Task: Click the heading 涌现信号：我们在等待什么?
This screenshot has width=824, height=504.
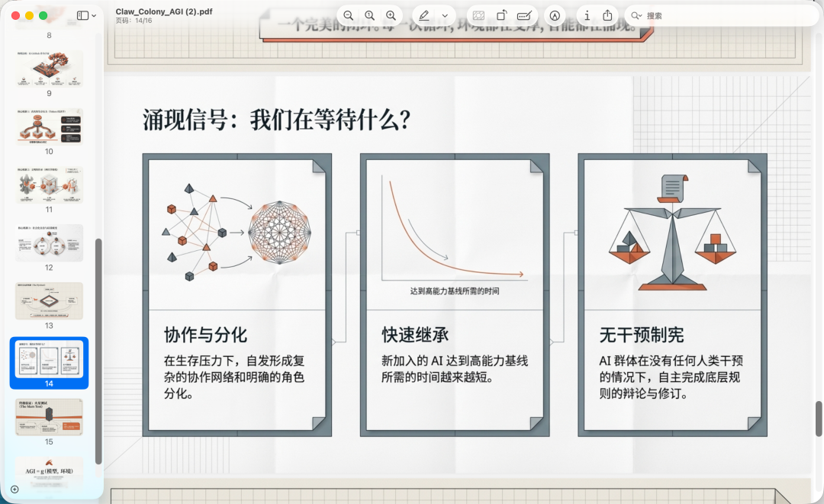Action: coord(276,120)
